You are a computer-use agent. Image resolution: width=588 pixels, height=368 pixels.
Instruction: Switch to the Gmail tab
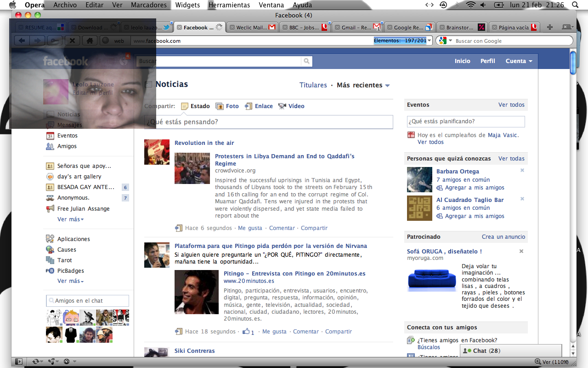pos(356,28)
